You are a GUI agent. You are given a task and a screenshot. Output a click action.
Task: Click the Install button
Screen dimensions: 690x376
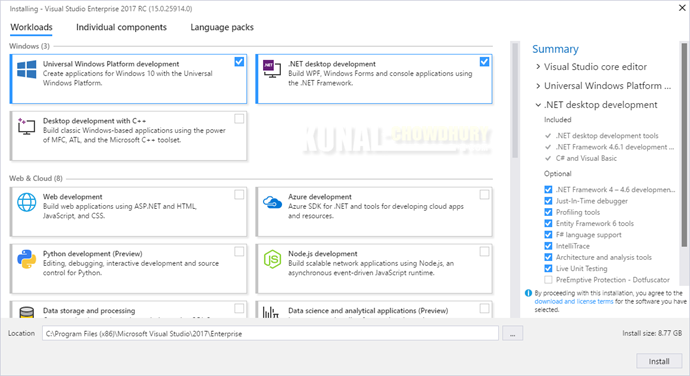pyautogui.click(x=659, y=361)
